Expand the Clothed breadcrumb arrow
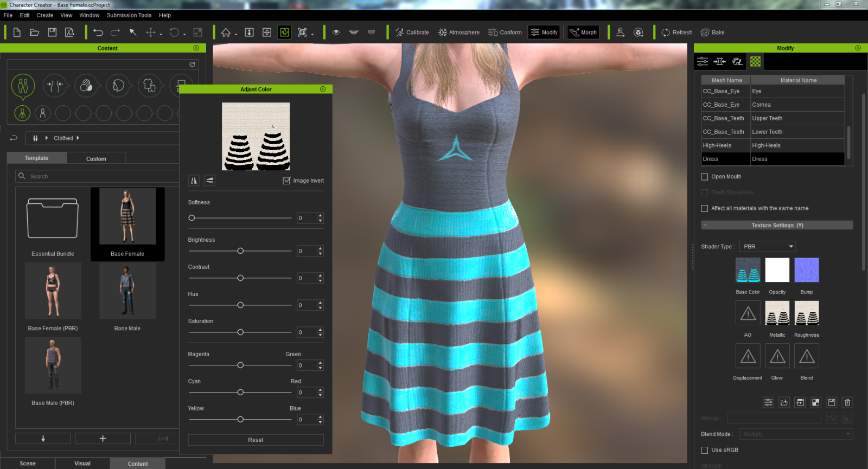The width and height of the screenshot is (868, 469). click(78, 138)
